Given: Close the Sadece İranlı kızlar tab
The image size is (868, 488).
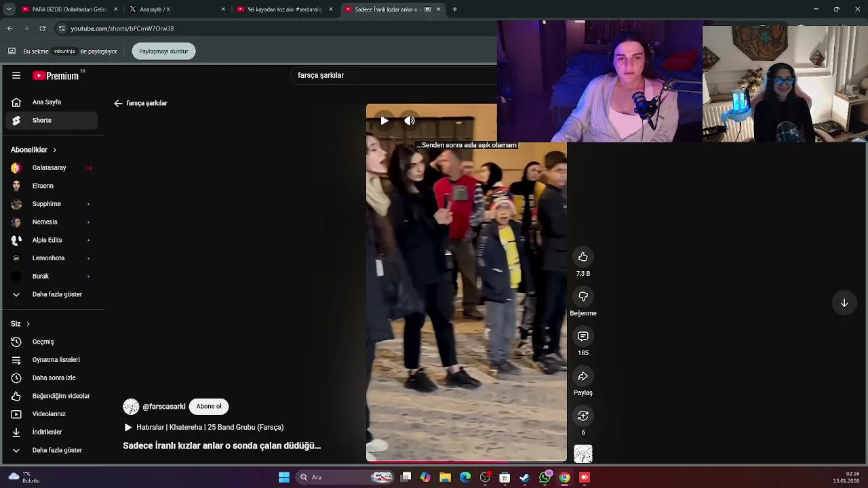Looking at the screenshot, I should (438, 9).
